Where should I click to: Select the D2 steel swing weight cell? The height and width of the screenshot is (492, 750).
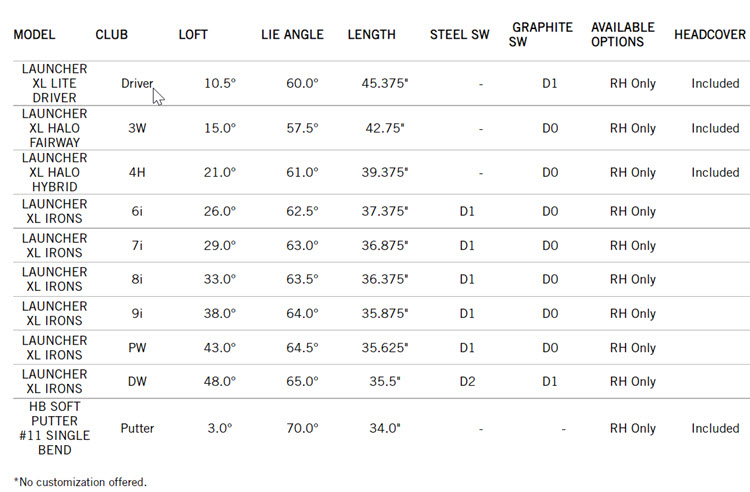pos(467,382)
